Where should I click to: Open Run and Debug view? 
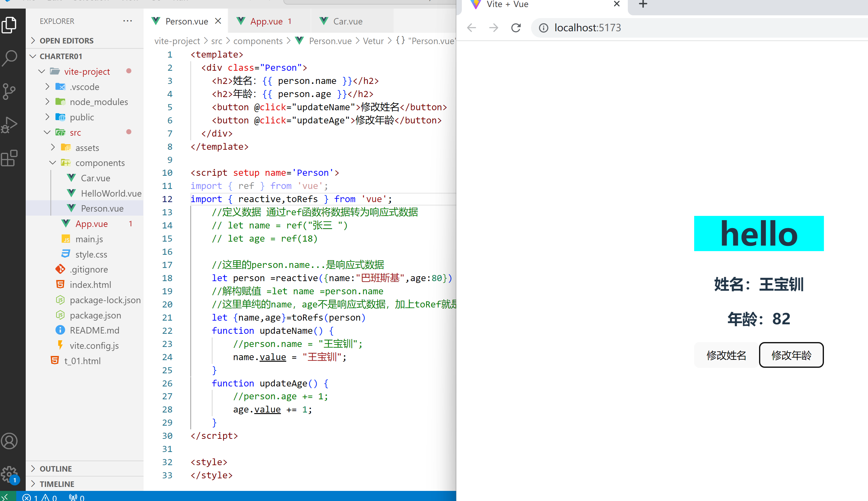click(9, 125)
